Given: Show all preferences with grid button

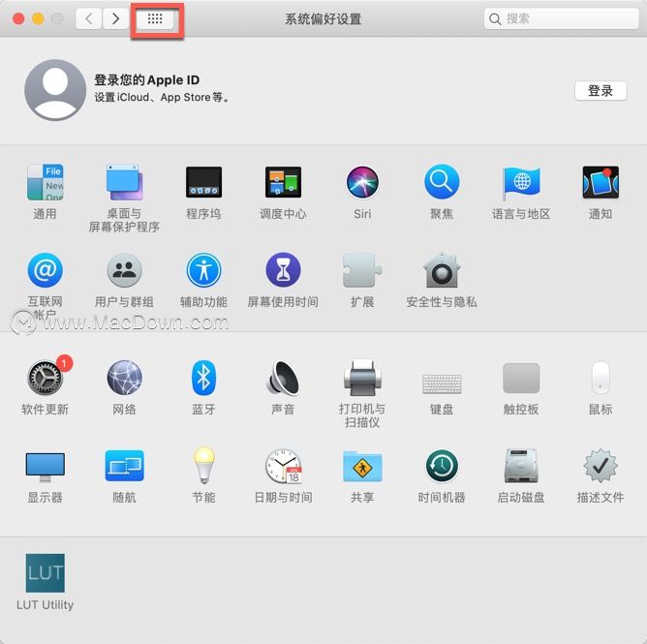Looking at the screenshot, I should pos(155,19).
